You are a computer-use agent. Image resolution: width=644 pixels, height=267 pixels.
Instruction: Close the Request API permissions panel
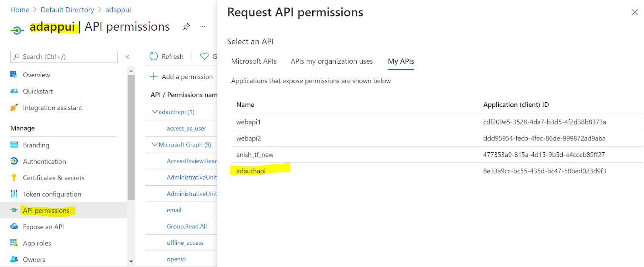coord(635,12)
